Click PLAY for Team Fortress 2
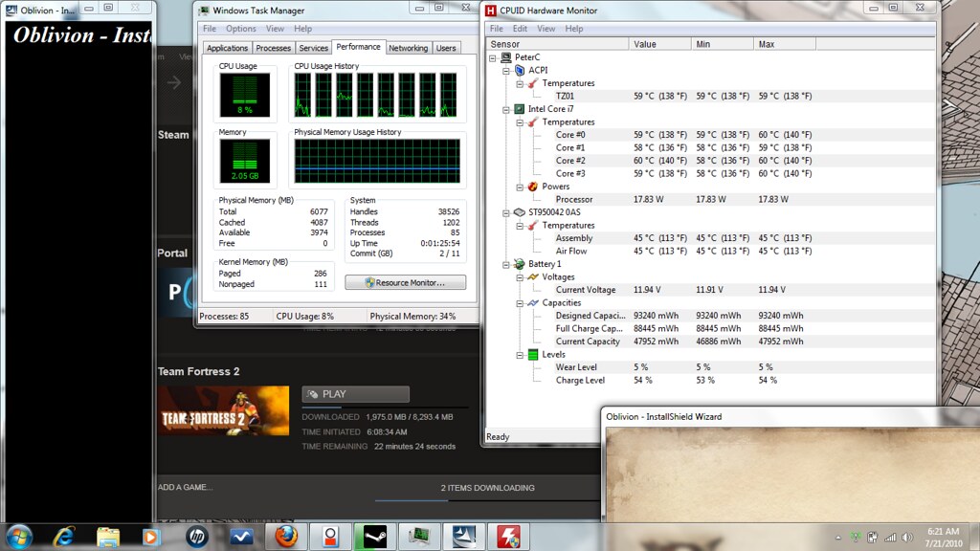Image resolution: width=980 pixels, height=551 pixels. click(356, 394)
